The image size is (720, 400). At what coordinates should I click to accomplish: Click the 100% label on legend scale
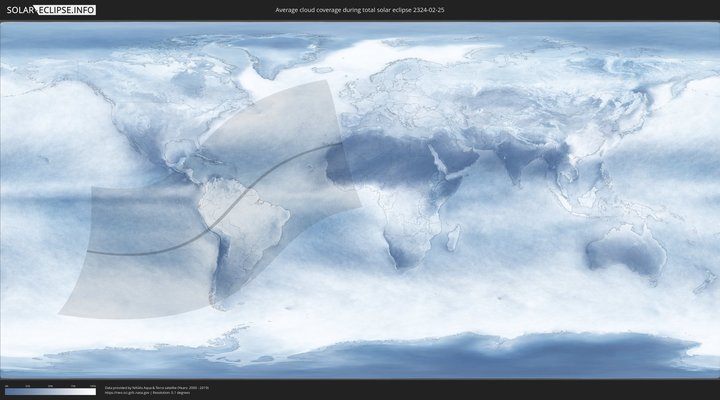[94, 386]
